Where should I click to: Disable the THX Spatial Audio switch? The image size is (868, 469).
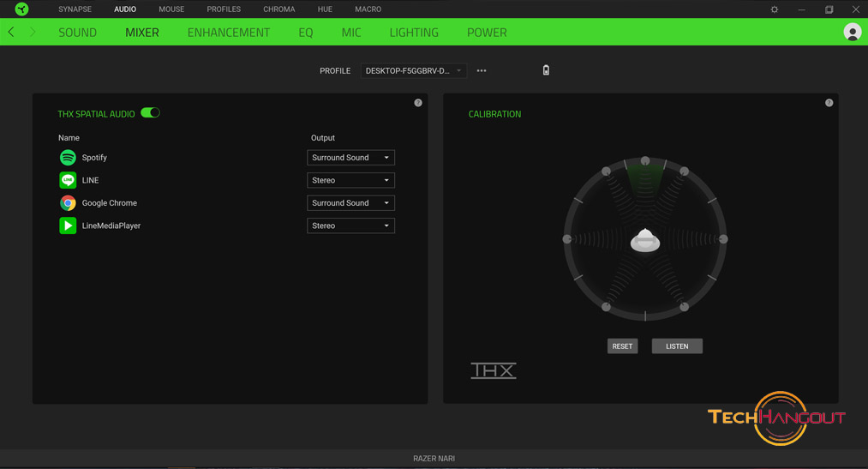(x=150, y=113)
